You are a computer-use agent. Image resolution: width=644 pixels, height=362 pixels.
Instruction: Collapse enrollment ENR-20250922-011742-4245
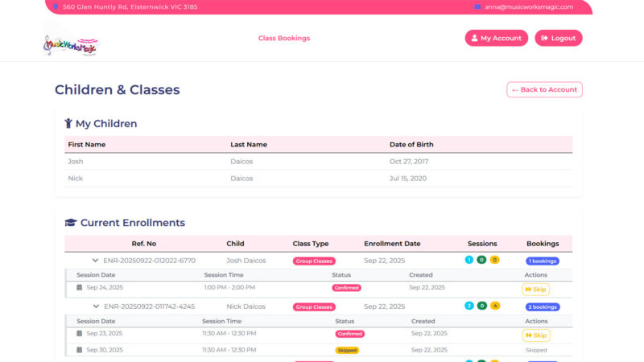click(96, 306)
